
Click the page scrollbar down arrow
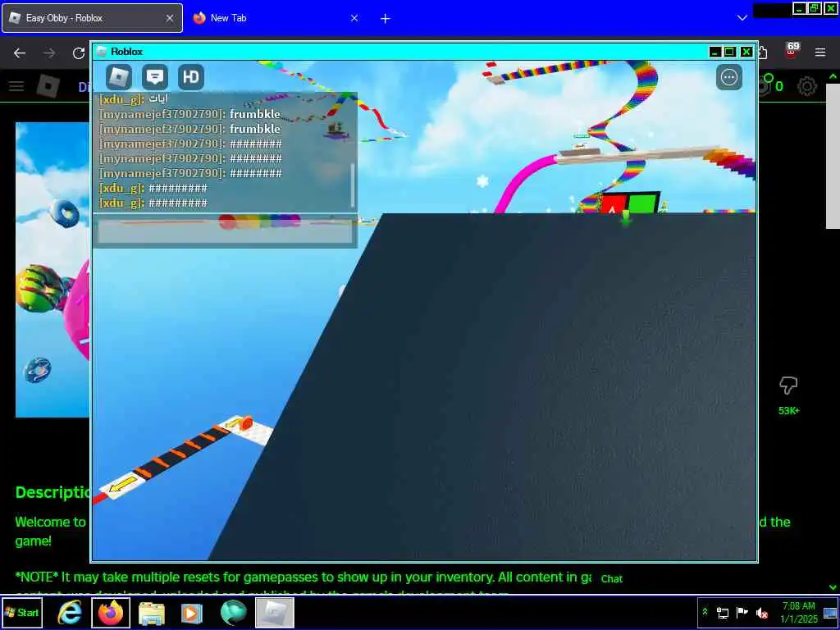coord(833,587)
